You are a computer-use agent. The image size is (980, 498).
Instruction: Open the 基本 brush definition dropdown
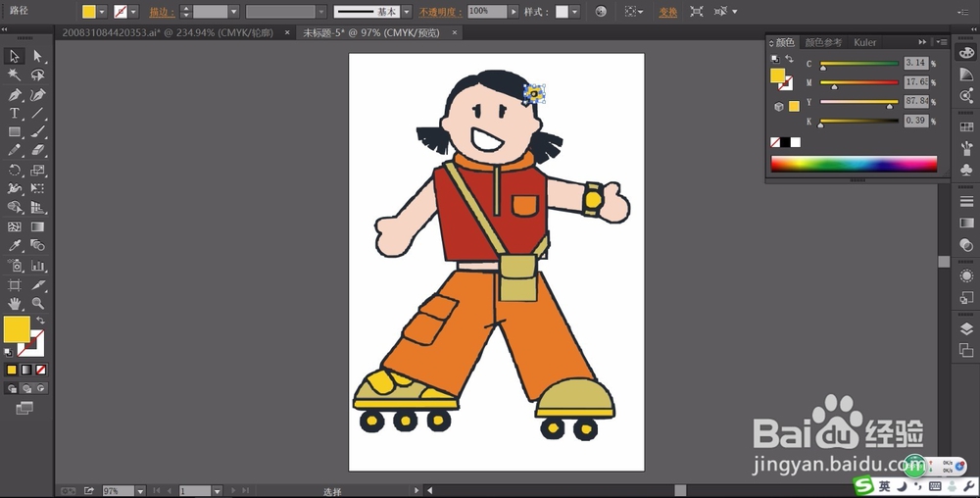click(407, 12)
